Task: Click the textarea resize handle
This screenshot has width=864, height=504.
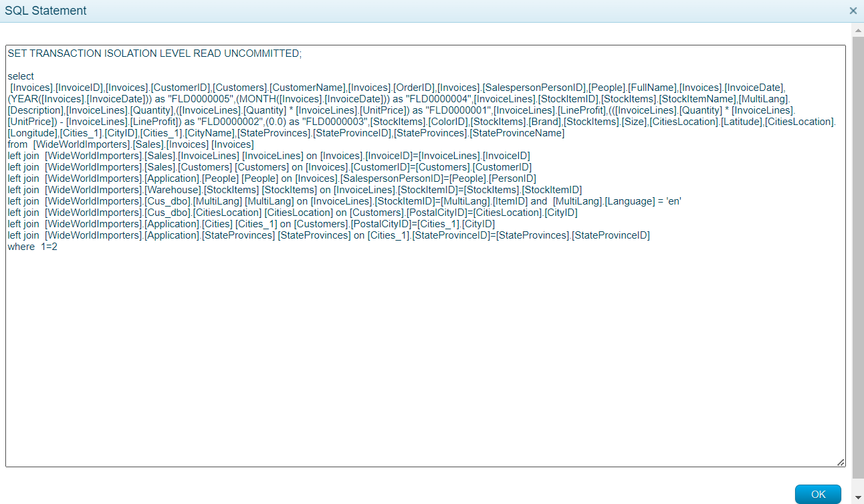Action: pyautogui.click(x=841, y=463)
